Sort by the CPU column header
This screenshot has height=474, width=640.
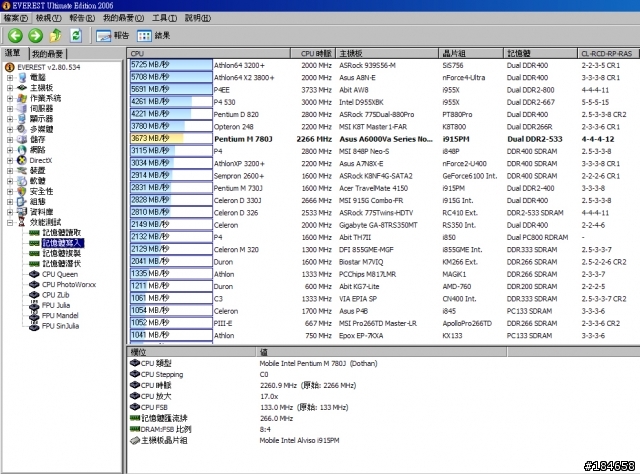[x=209, y=53]
